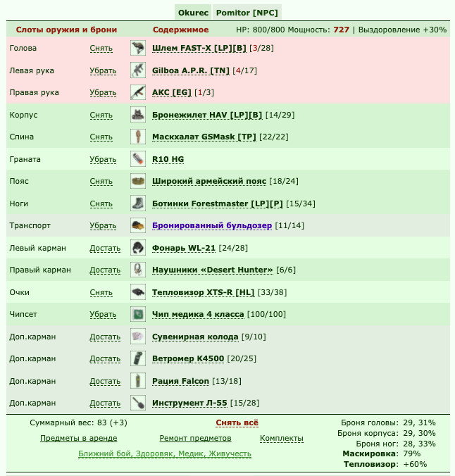Viewport: 455px width, 476px height.
Task: Switch to the Pomitor [NPC] tab
Action: [247, 13]
